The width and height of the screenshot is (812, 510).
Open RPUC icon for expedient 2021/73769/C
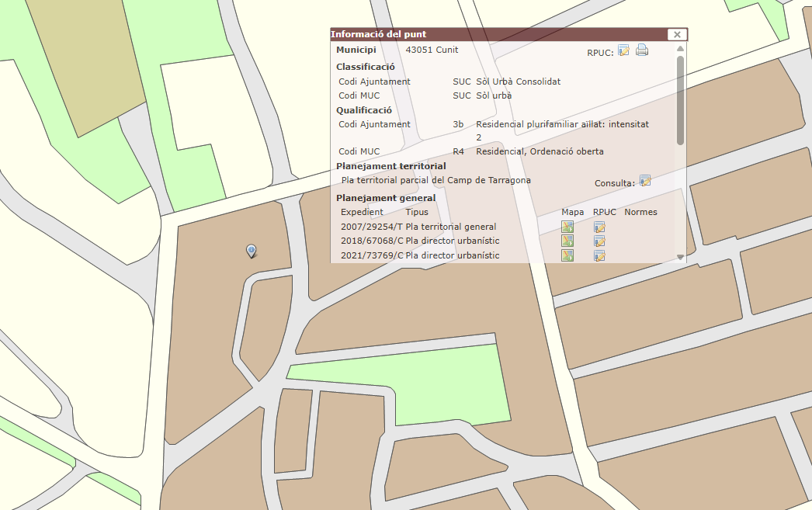(599, 255)
